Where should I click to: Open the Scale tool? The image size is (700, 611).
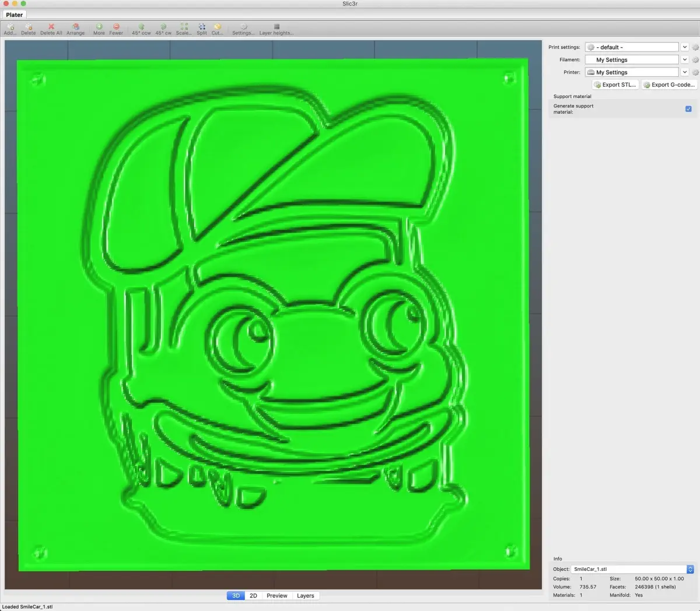184,29
